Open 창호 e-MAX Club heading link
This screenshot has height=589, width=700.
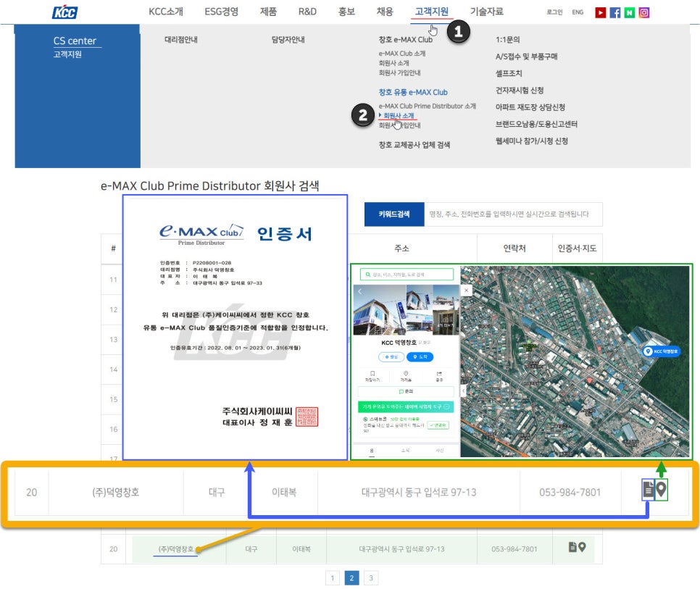coord(405,40)
